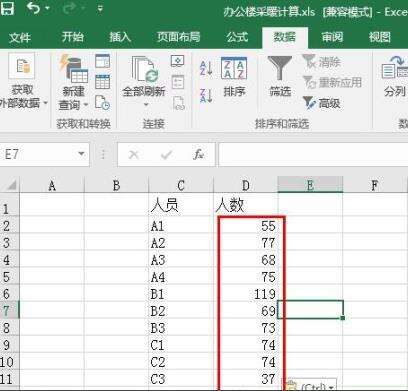Switch to the 公式 ribbon tab
408x391 pixels.
(x=237, y=37)
